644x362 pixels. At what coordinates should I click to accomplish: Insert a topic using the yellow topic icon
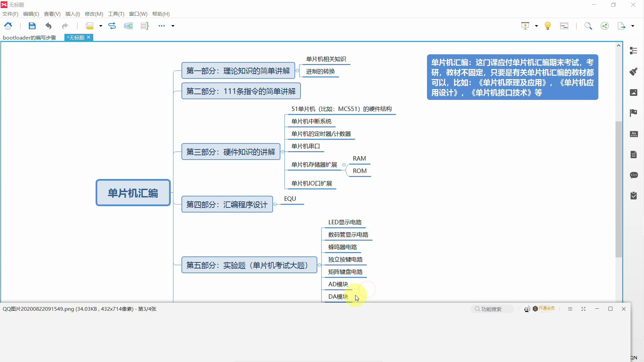90,26
